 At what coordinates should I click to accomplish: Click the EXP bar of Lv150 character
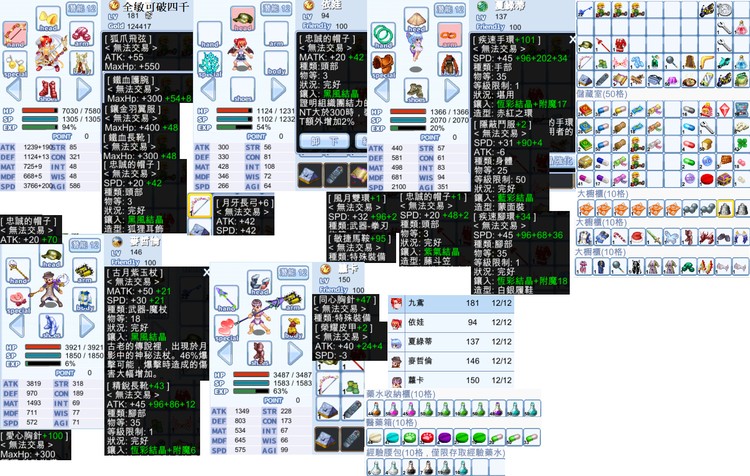(251, 391)
